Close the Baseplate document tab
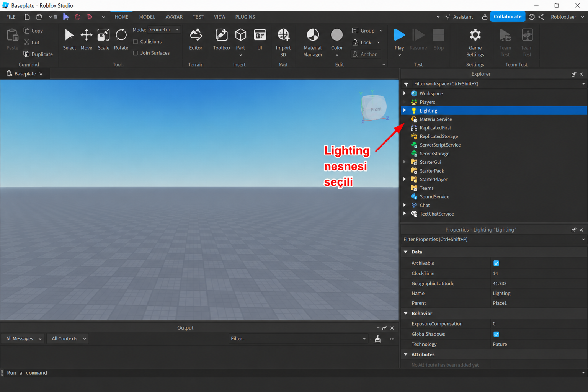Viewport: 588px width, 392px height. point(41,74)
